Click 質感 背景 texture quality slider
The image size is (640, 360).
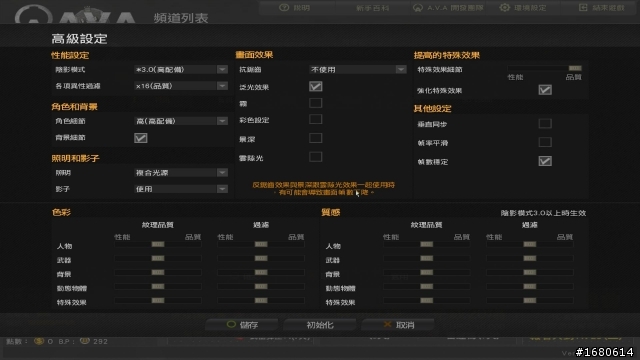(x=427, y=272)
